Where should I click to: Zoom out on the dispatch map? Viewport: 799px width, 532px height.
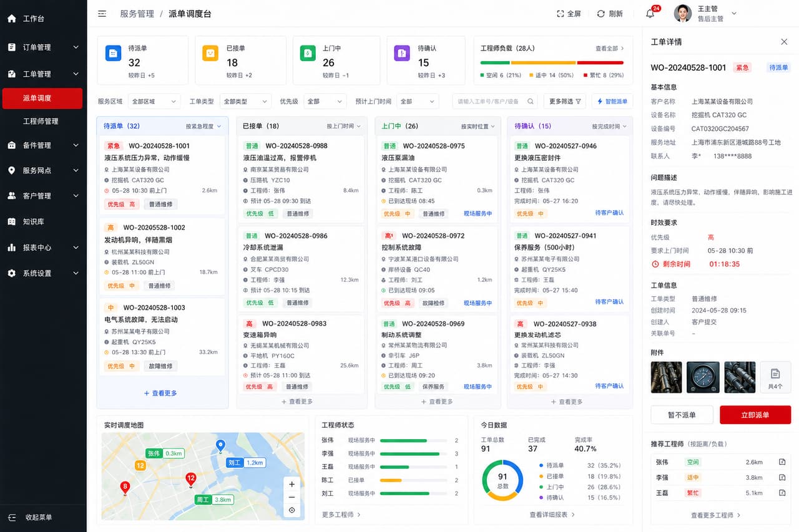[292, 497]
